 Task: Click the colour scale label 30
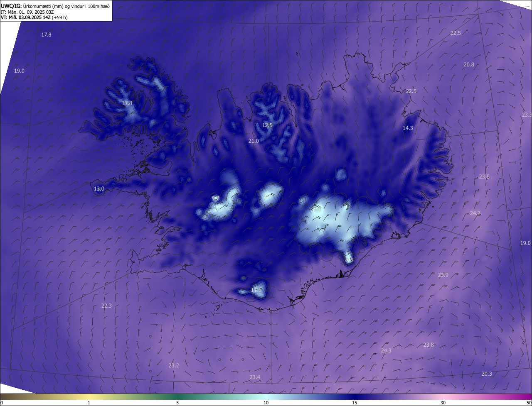click(x=443, y=403)
